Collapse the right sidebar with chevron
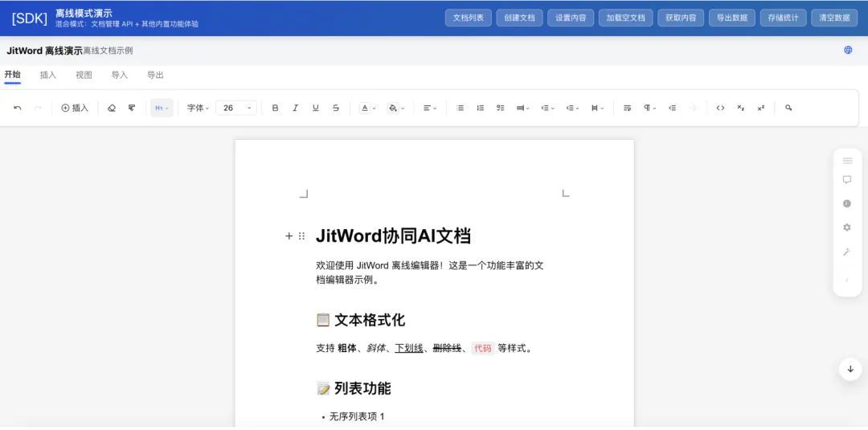This screenshot has height=430, width=868. 847,280
